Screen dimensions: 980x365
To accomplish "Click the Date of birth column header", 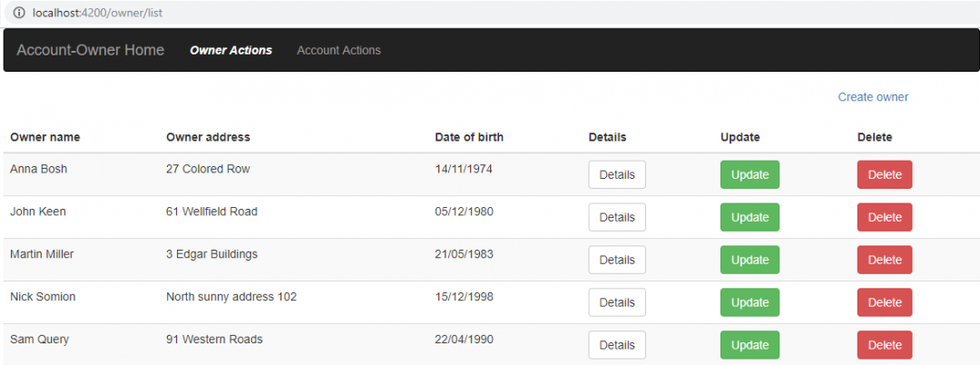I will tap(469, 137).
